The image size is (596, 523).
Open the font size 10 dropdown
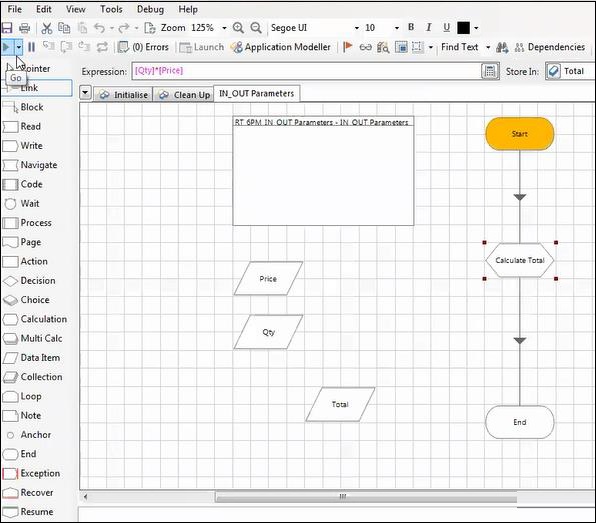click(397, 28)
